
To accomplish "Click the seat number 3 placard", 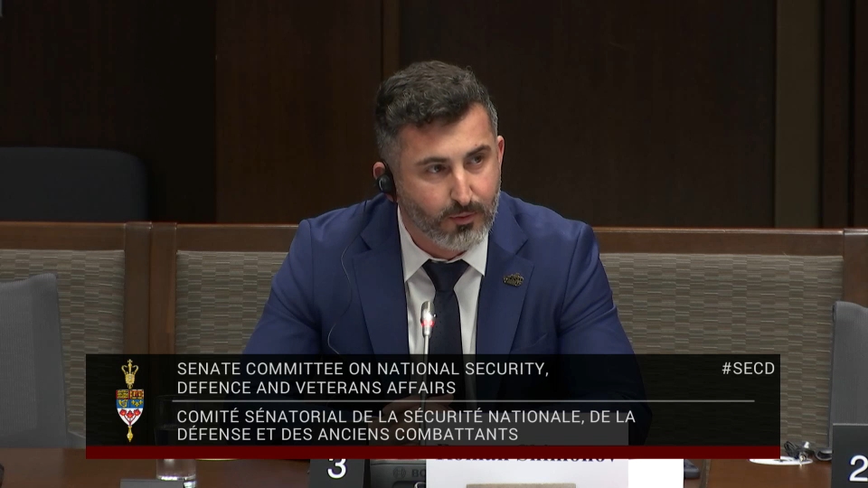I will [x=336, y=469].
